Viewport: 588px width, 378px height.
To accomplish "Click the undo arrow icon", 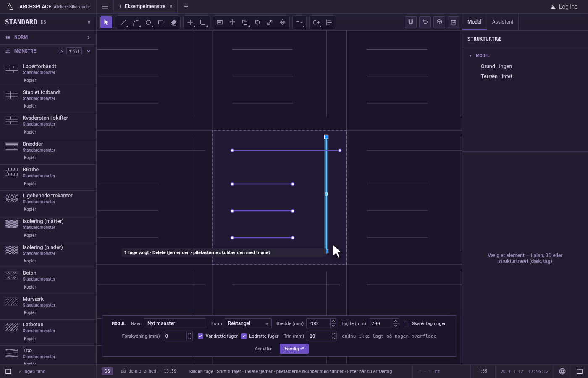I will coord(425,22).
